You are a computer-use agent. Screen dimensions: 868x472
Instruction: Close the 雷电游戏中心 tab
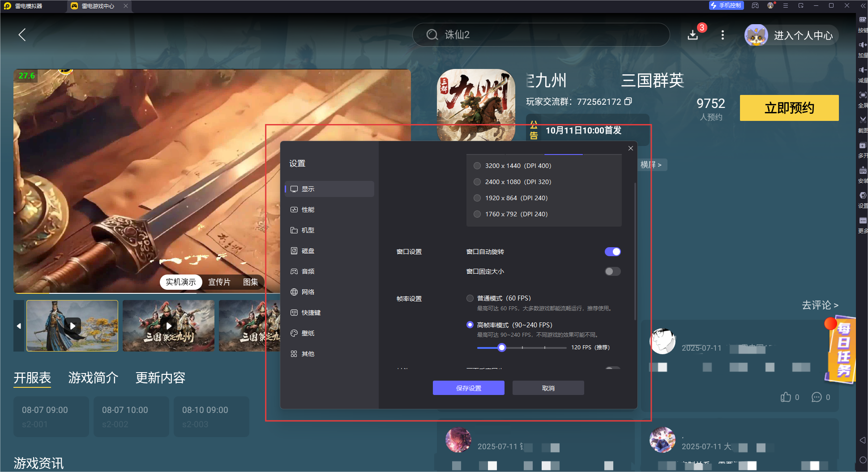tap(126, 6)
